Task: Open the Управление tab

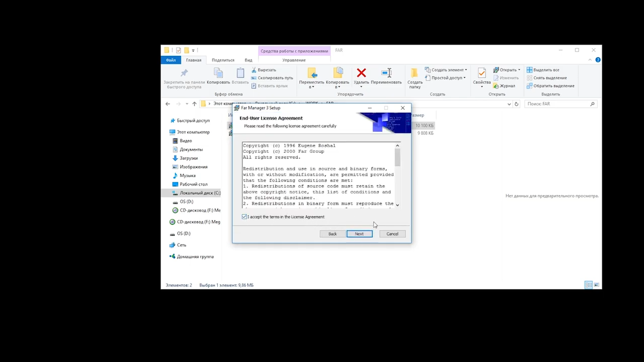Action: (x=294, y=60)
